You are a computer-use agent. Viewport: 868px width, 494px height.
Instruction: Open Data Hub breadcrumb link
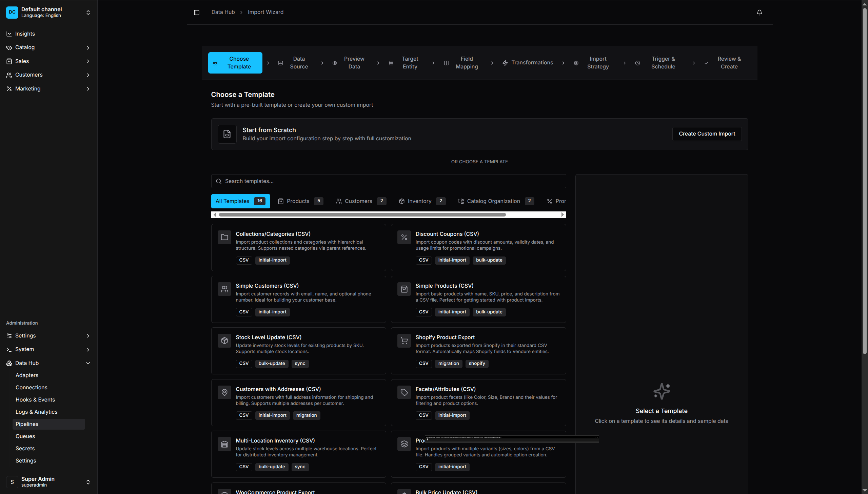click(x=223, y=12)
